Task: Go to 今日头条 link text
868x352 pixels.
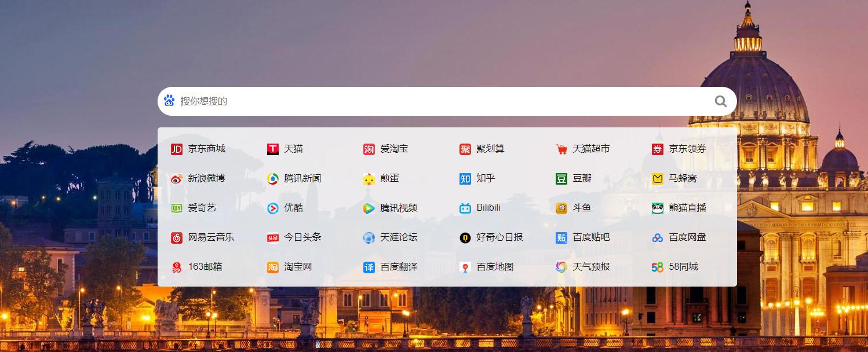Action: click(x=303, y=237)
